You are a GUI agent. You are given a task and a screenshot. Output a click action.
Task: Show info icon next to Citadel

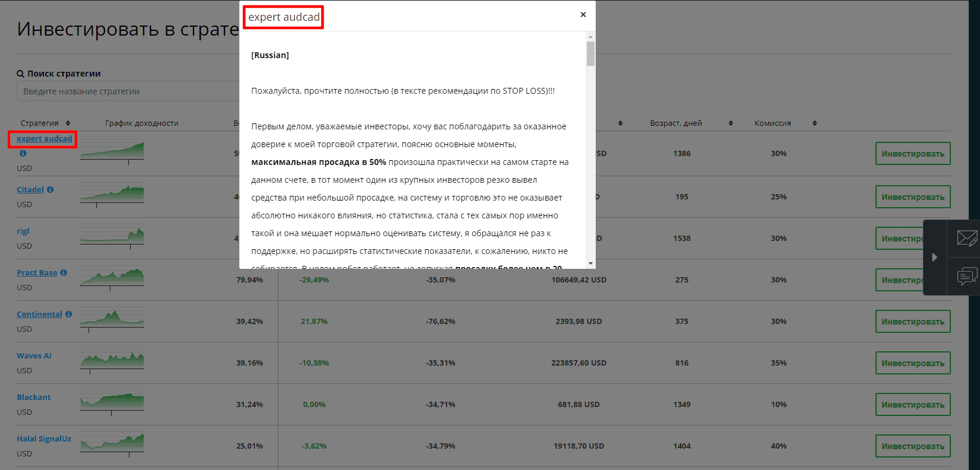[50, 190]
